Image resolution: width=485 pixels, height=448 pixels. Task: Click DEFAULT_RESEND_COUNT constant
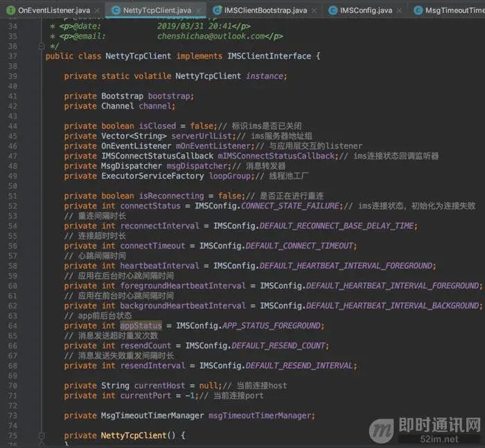279,346
